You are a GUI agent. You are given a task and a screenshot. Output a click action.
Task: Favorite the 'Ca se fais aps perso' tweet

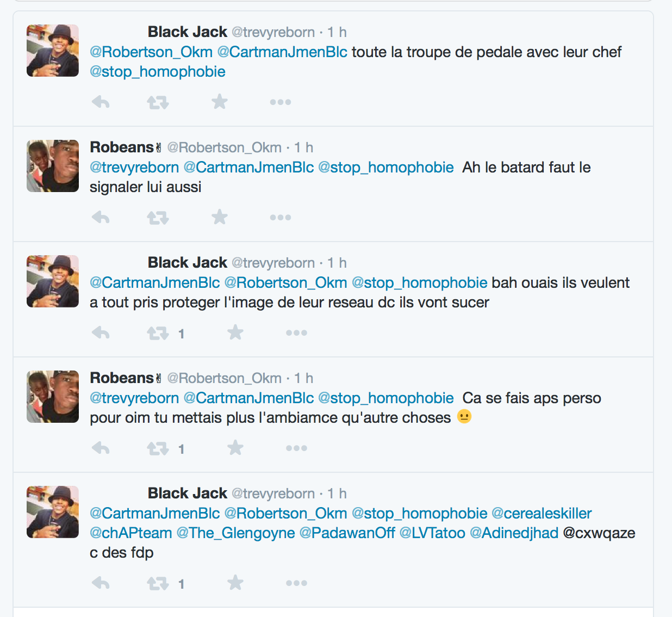coord(235,448)
